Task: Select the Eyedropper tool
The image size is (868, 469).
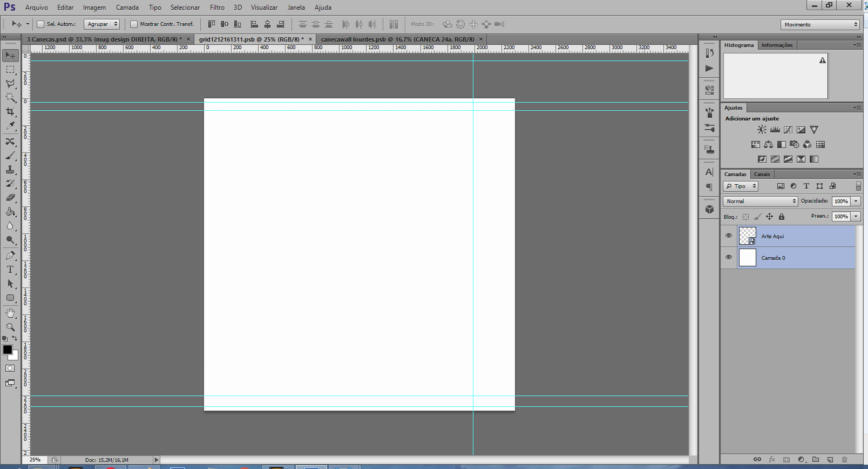Action: [x=10, y=126]
